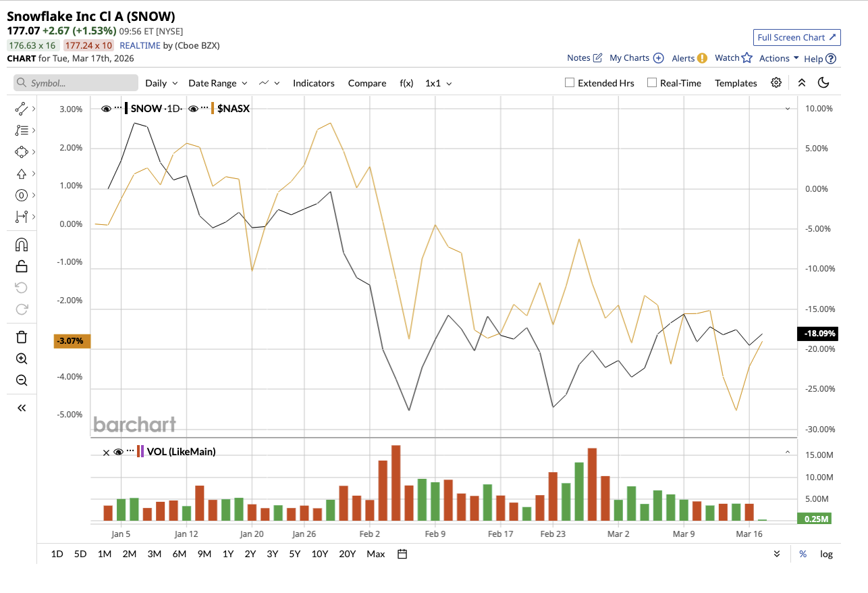Click the $NASX orange color swatch
Image resolution: width=868 pixels, height=593 pixels.
[213, 108]
